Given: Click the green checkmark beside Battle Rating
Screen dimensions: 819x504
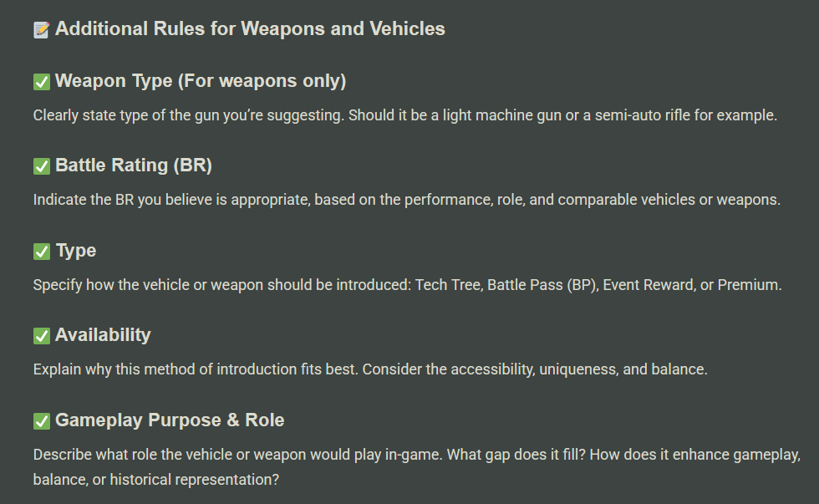Looking at the screenshot, I should pos(42,166).
